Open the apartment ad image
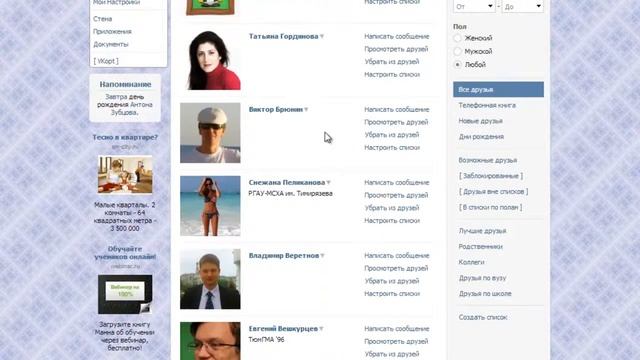This screenshot has width=640, height=360. point(125,174)
